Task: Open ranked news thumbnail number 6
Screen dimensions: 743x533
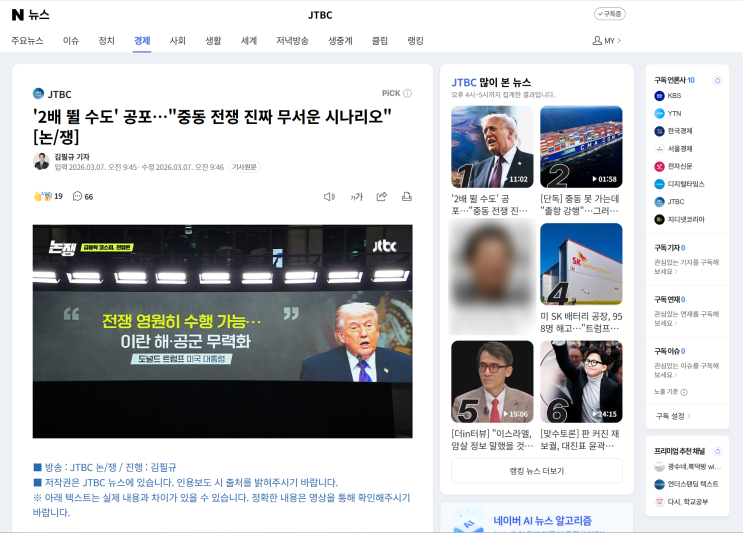Action: point(581,382)
